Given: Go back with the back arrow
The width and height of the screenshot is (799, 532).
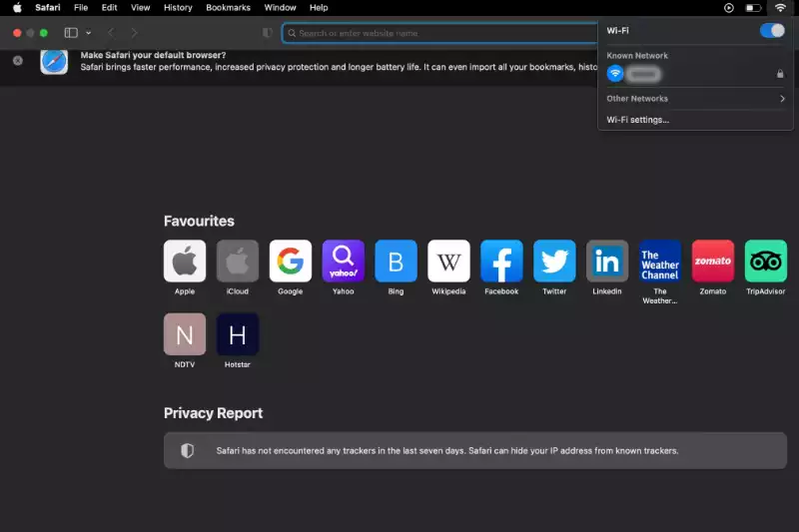Looking at the screenshot, I should pos(111,33).
